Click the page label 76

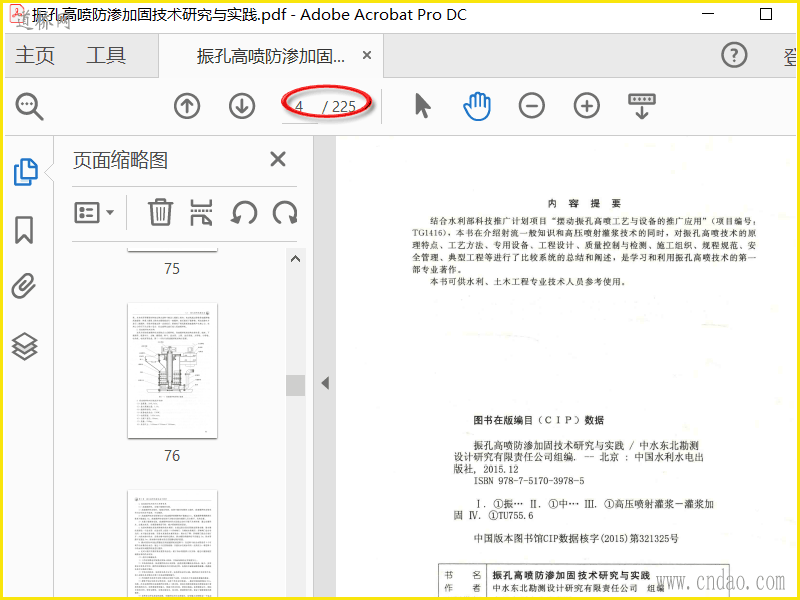[172, 456]
